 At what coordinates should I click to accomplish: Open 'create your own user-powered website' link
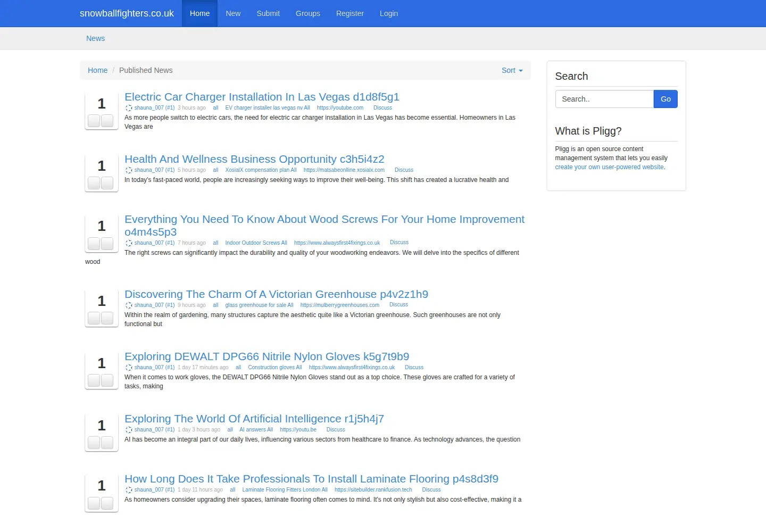tap(609, 167)
